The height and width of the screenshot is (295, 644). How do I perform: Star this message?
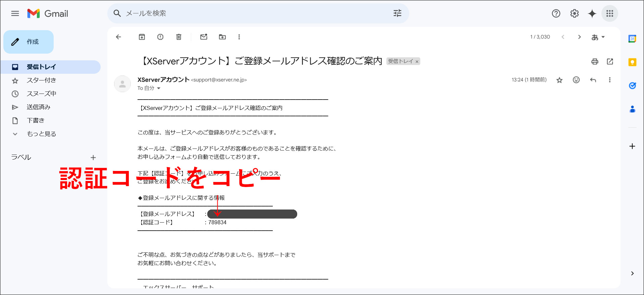[559, 80]
